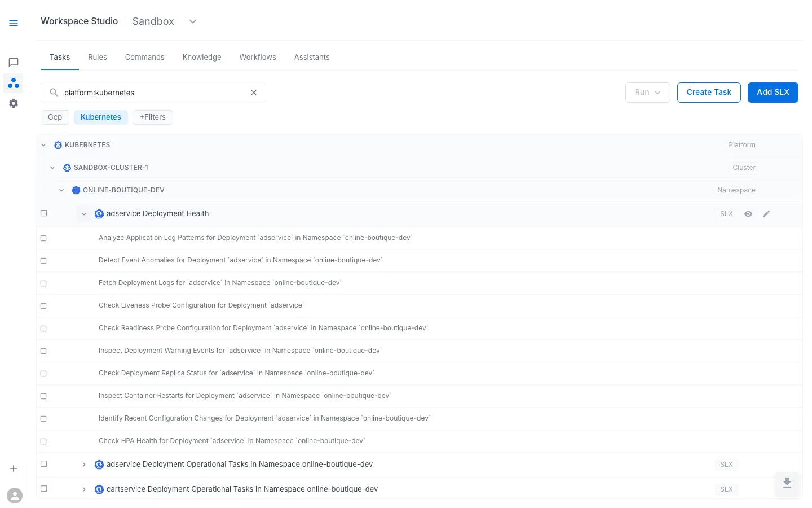Clear the search with the X in the search field
The height and width of the screenshot is (508, 812).
[x=253, y=92]
